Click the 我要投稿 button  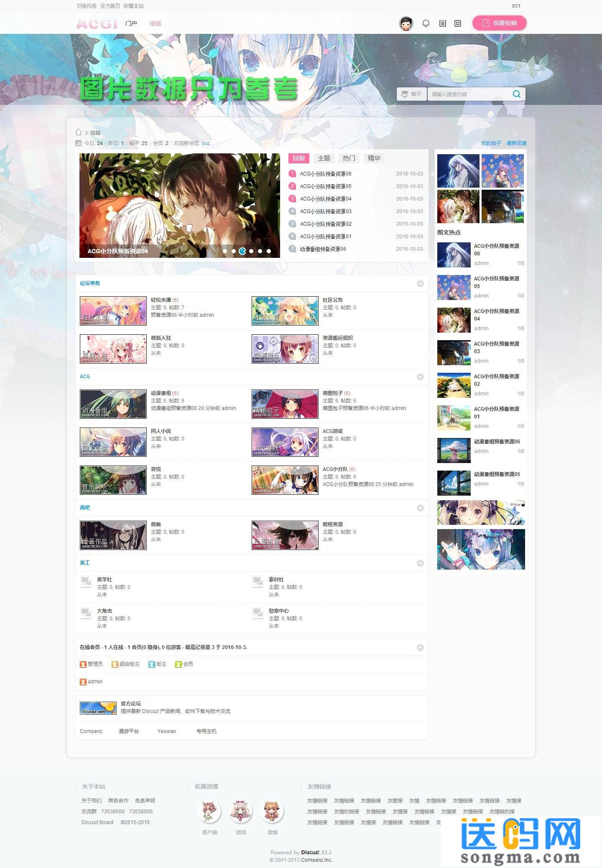[500, 23]
